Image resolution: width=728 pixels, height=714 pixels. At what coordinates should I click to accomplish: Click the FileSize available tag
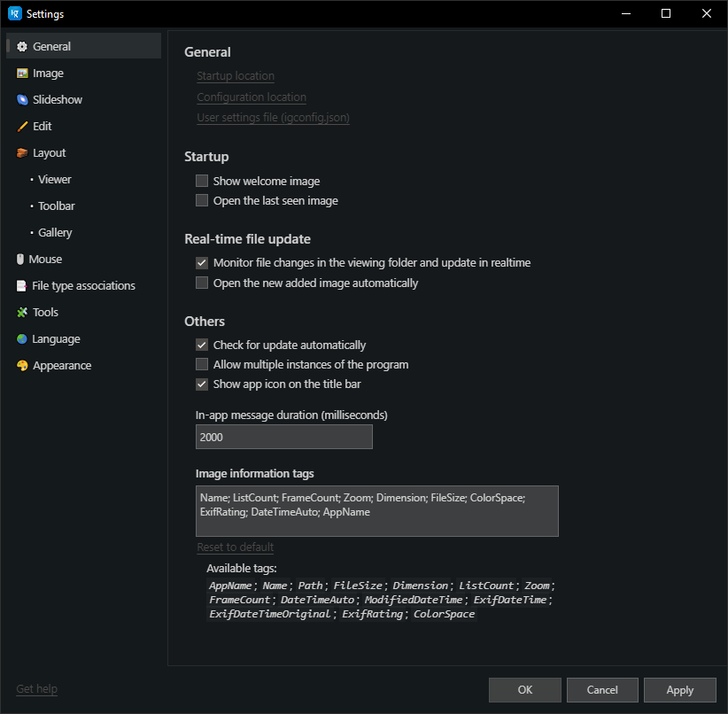pyautogui.click(x=358, y=586)
